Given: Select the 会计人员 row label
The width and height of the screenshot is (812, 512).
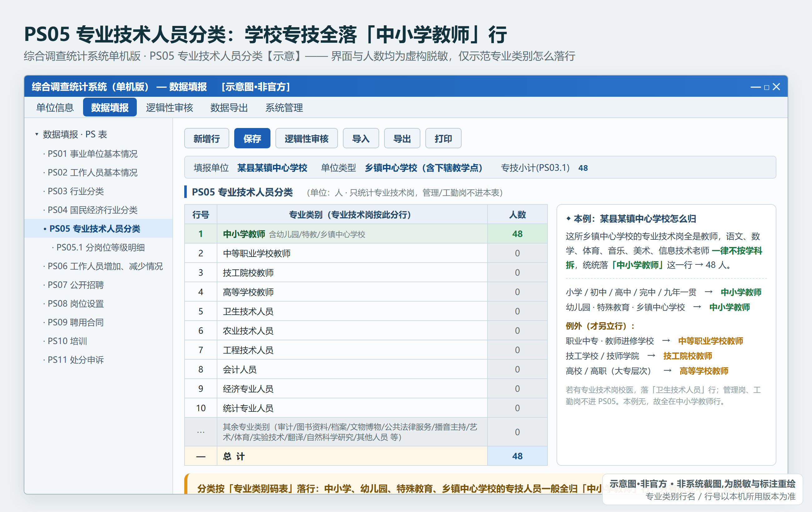Looking at the screenshot, I should [x=240, y=370].
